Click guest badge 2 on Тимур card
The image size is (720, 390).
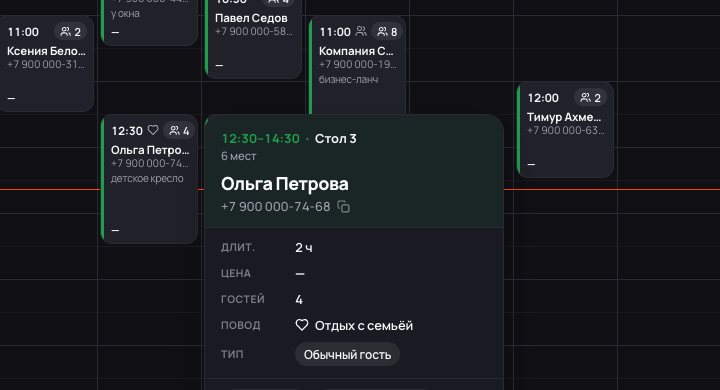(x=591, y=98)
